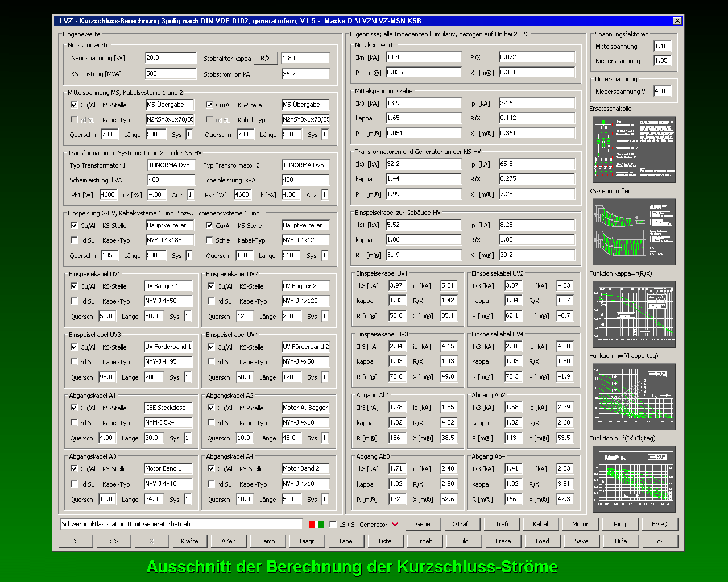Screen dimensions: 728x582
Task: Toggle the LS / Si checkbox
Action: point(333,525)
